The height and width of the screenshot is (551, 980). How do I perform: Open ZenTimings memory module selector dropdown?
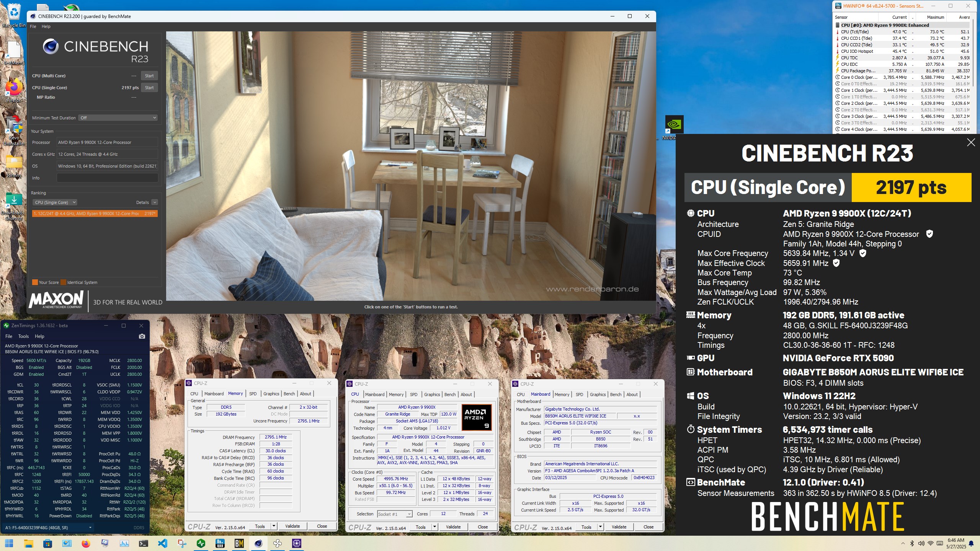click(48, 528)
